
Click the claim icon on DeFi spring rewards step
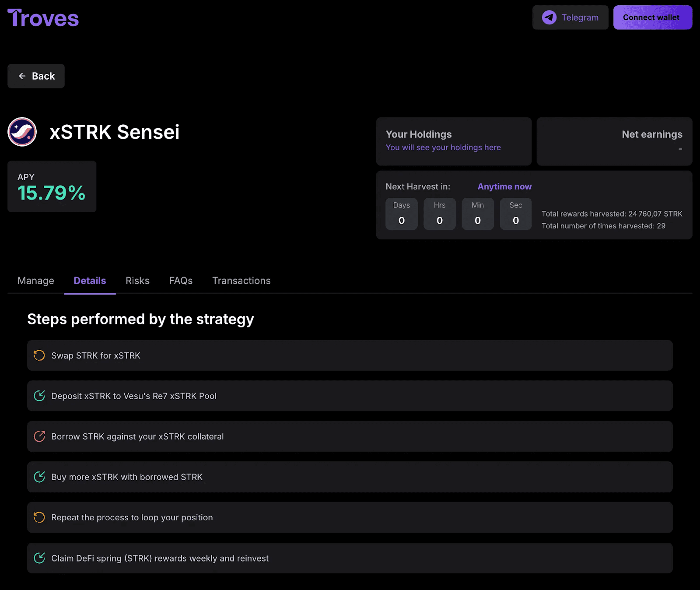coord(39,558)
